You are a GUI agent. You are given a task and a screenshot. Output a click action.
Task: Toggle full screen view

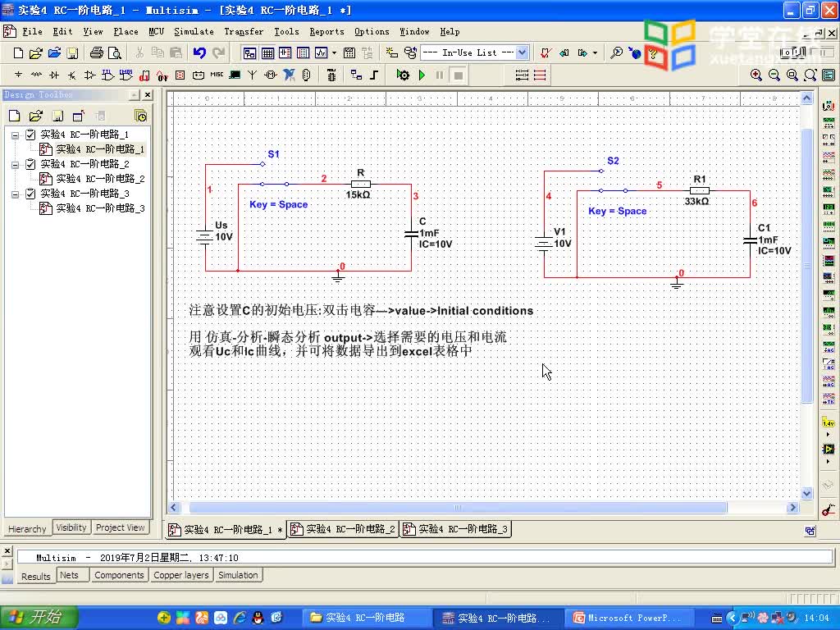click(x=829, y=75)
